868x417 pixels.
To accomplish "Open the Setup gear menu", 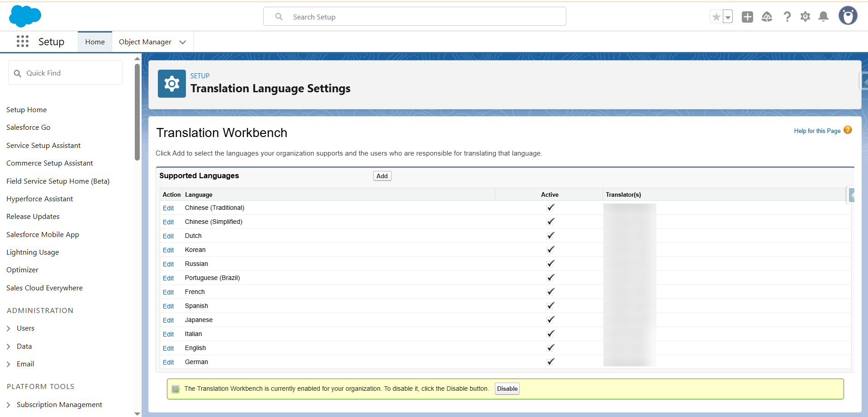I will [x=805, y=17].
